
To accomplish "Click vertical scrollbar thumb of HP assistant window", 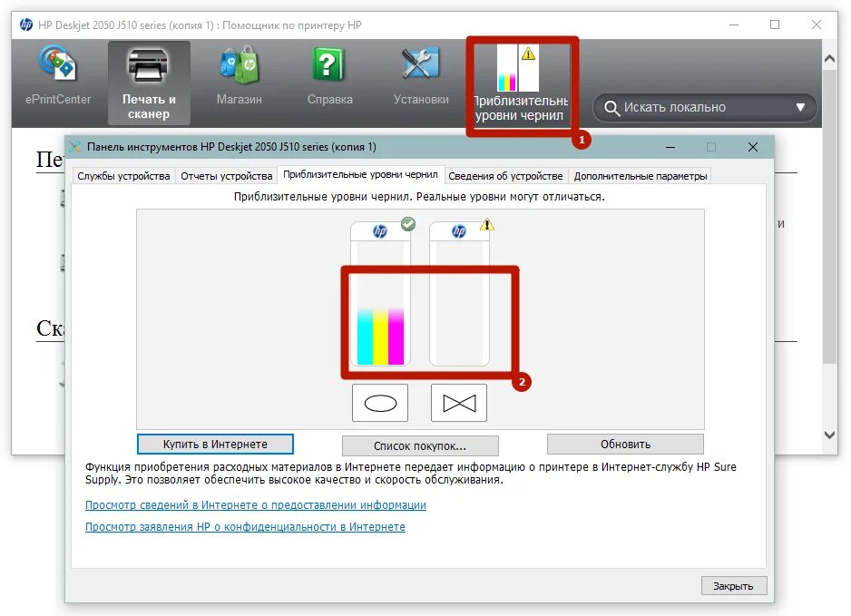I will pyautogui.click(x=830, y=217).
